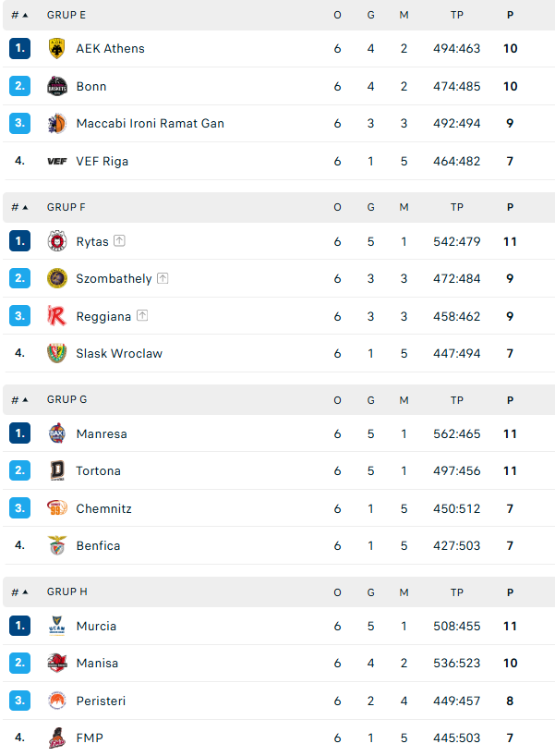Select the Murcia UCAM logo

click(x=57, y=626)
